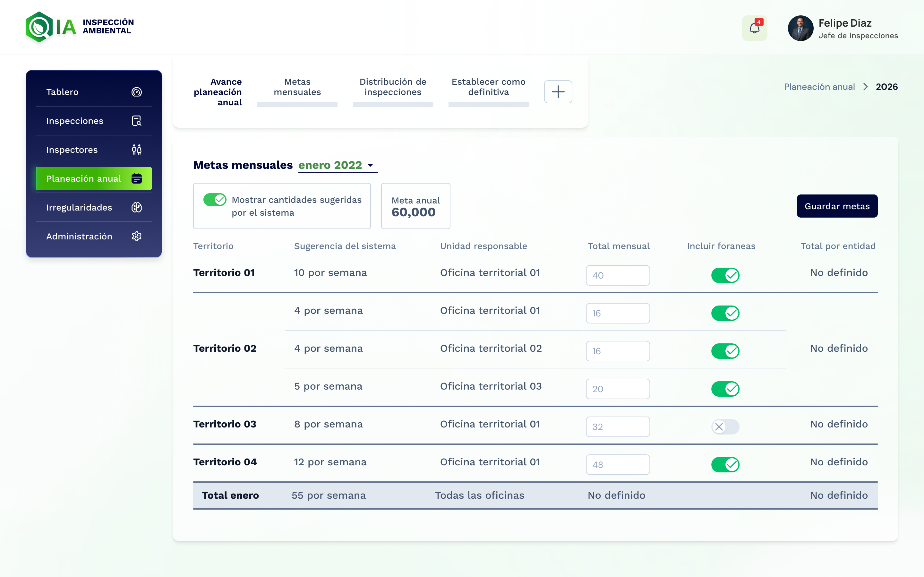The height and width of the screenshot is (577, 924).
Task: Click the plus icon to add step
Action: [558, 92]
